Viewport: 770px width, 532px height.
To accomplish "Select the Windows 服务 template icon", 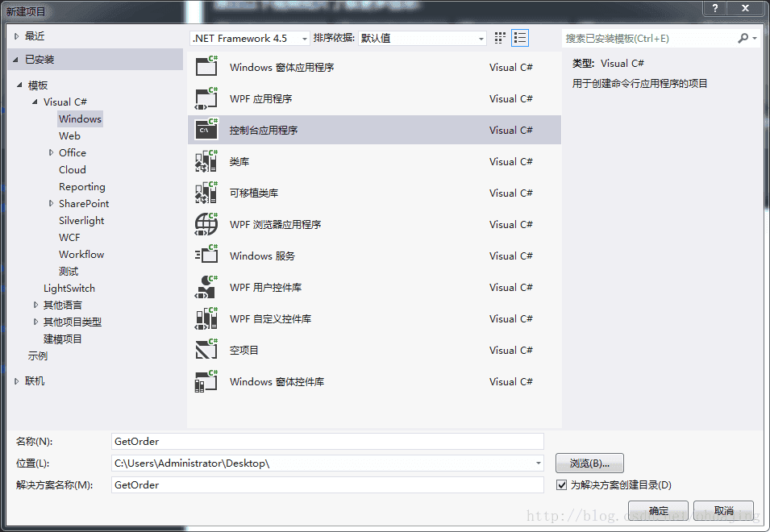I will 206,256.
